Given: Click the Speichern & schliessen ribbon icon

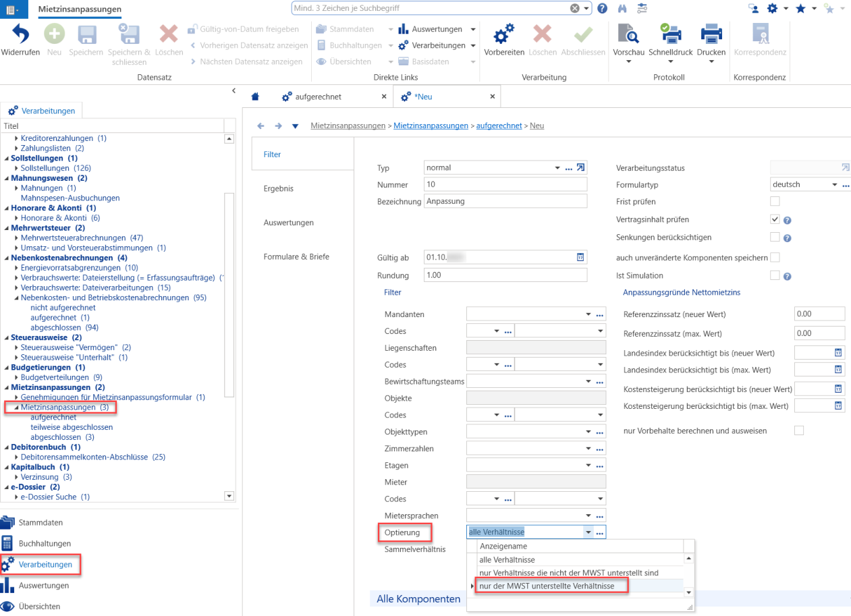Looking at the screenshot, I should tap(128, 34).
